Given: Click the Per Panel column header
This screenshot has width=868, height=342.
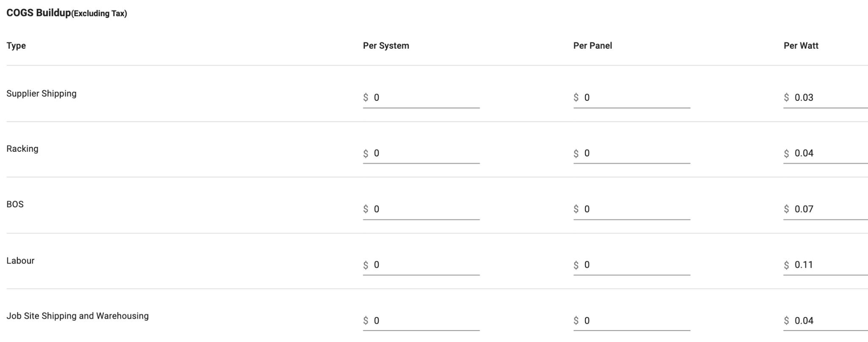Looking at the screenshot, I should 593,46.
